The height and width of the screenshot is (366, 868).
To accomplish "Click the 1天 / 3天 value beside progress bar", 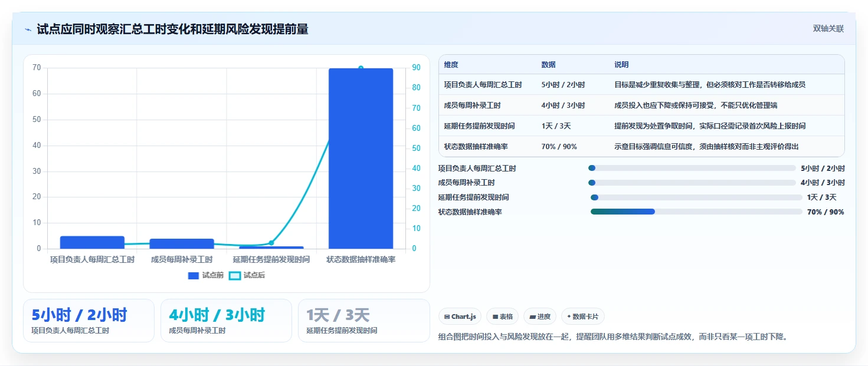I will point(822,197).
